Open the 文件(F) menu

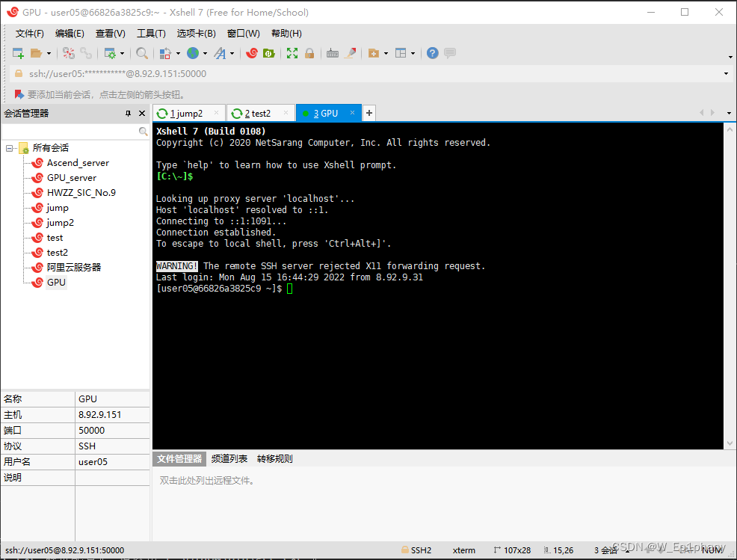[28, 33]
